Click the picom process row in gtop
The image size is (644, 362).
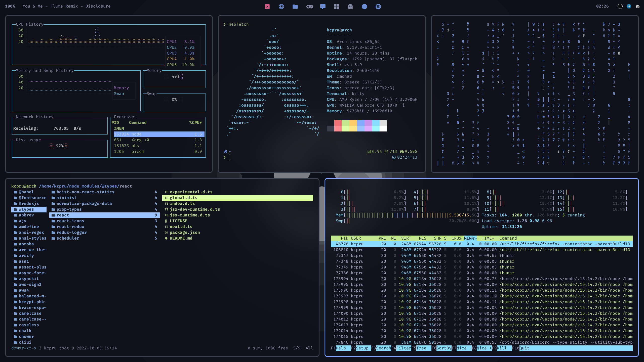pos(159,152)
